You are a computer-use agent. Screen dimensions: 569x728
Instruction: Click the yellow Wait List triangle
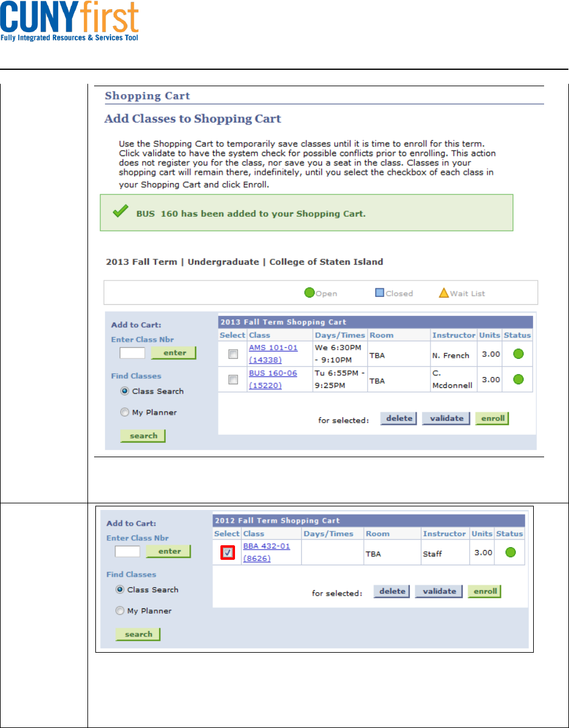[443, 293]
